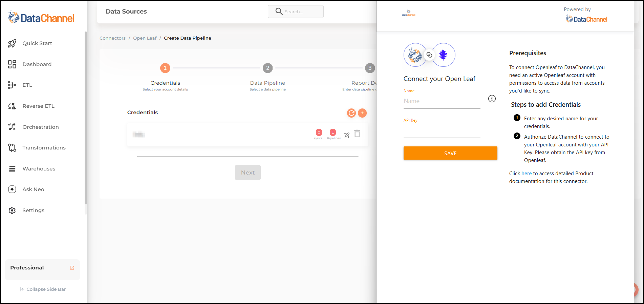
Task: Click the credential Name input field
Action: 442,101
